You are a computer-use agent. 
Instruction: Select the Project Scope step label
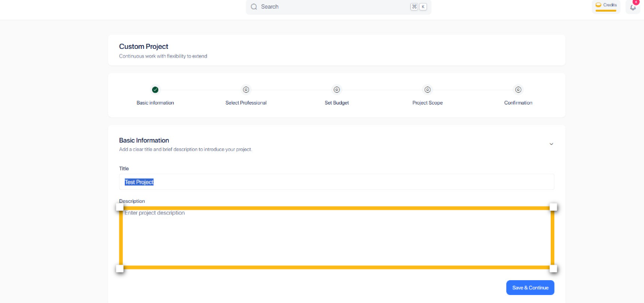coord(428,103)
